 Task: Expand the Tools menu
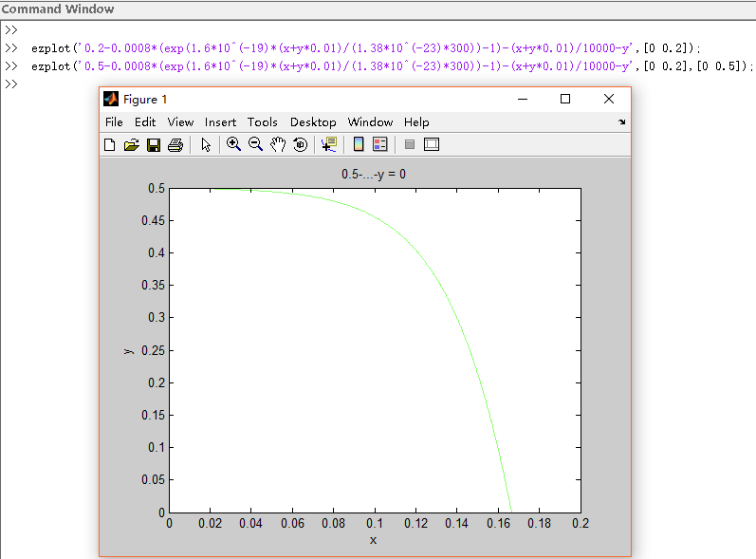(x=262, y=122)
